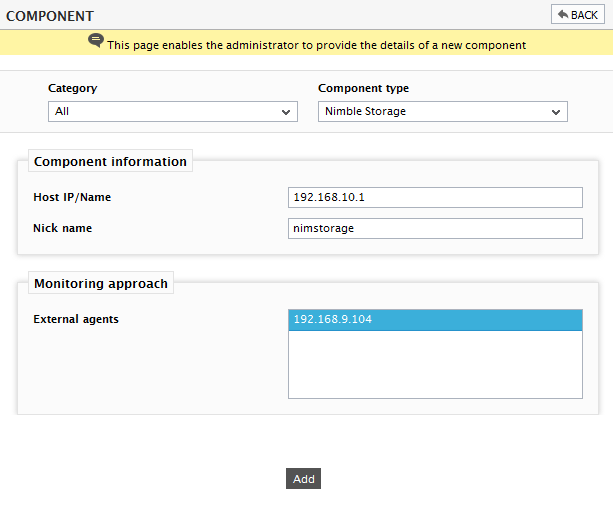This screenshot has width=613, height=519.
Task: Open the Category dropdown
Action: pyautogui.click(x=173, y=111)
